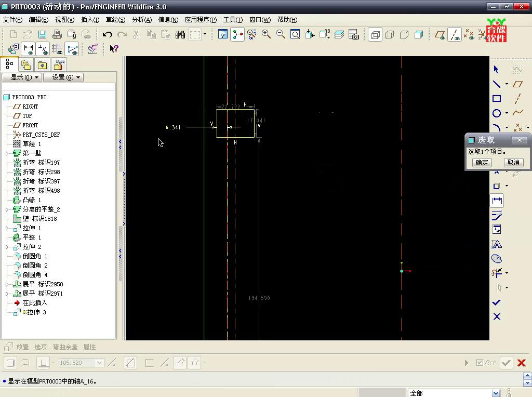Select the Parallelogram sketch tool
The width and height of the screenshot is (532, 397).
coord(517,84)
